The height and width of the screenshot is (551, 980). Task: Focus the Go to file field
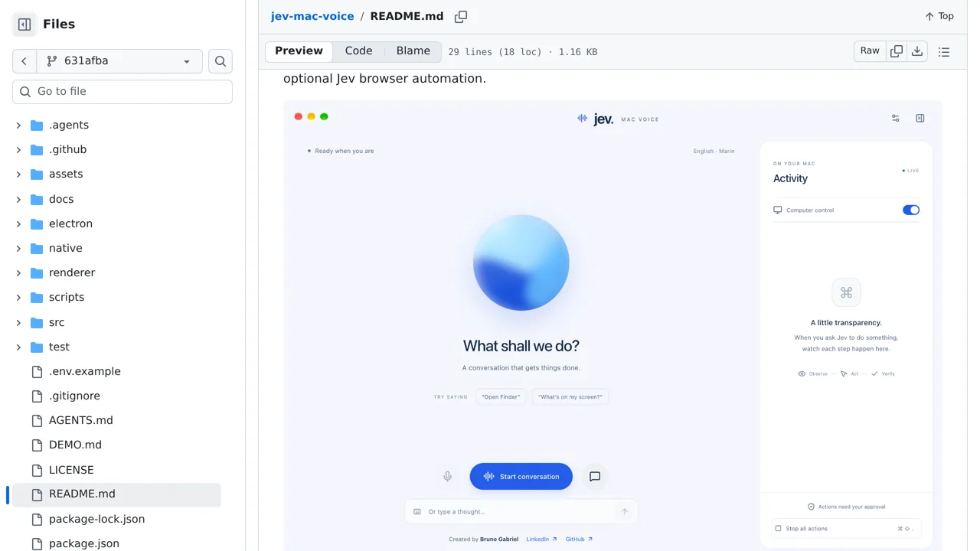pos(122,92)
